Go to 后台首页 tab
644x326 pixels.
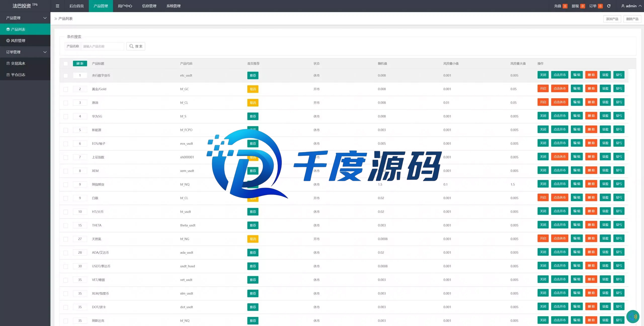point(76,6)
